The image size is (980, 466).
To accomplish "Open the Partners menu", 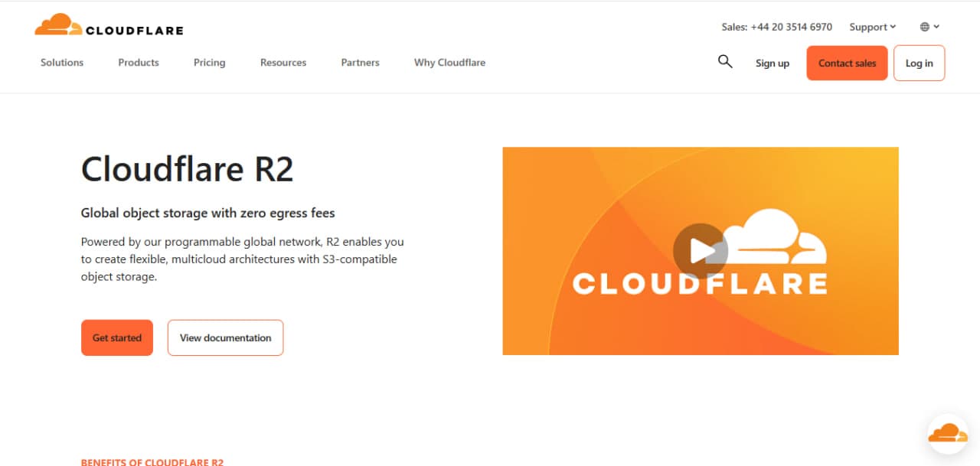I will click(x=360, y=63).
